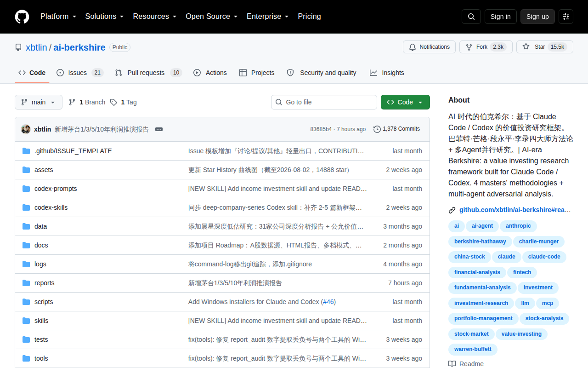Click the skills folder icon

click(x=26, y=321)
